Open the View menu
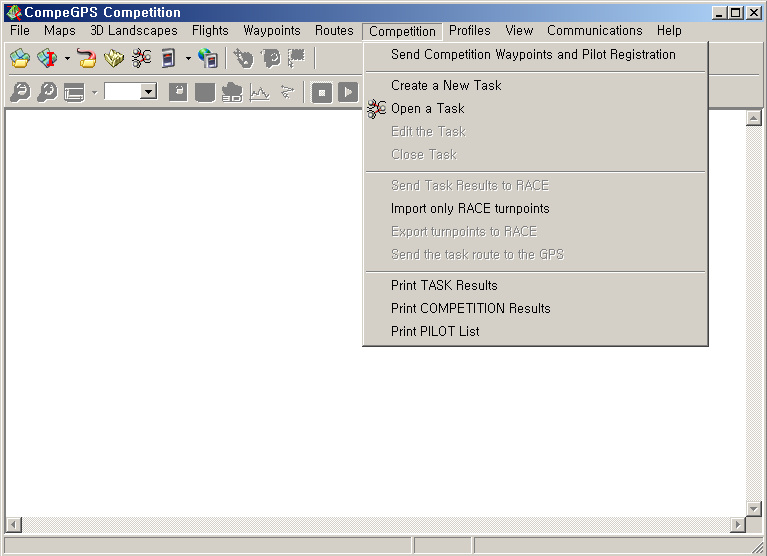Screen dimensions: 767x556 coord(519,31)
